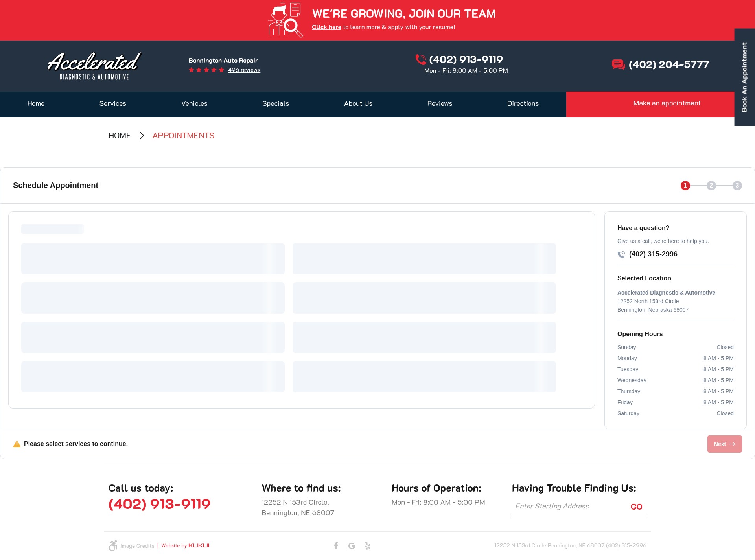This screenshot has height=560, width=755.
Task: Click the Monday opening hours row
Action: pos(676,358)
